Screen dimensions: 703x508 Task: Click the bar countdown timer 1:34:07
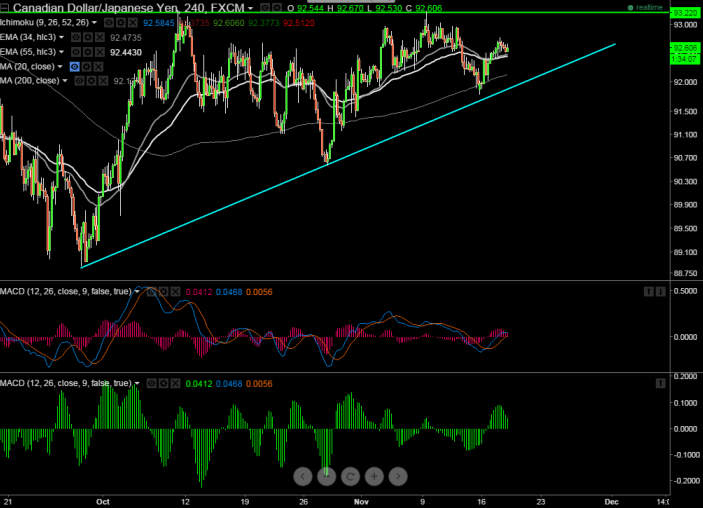click(685, 59)
